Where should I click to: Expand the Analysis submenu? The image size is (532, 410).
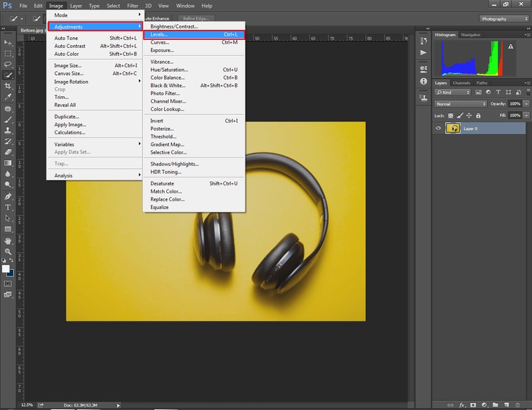[x=94, y=175]
